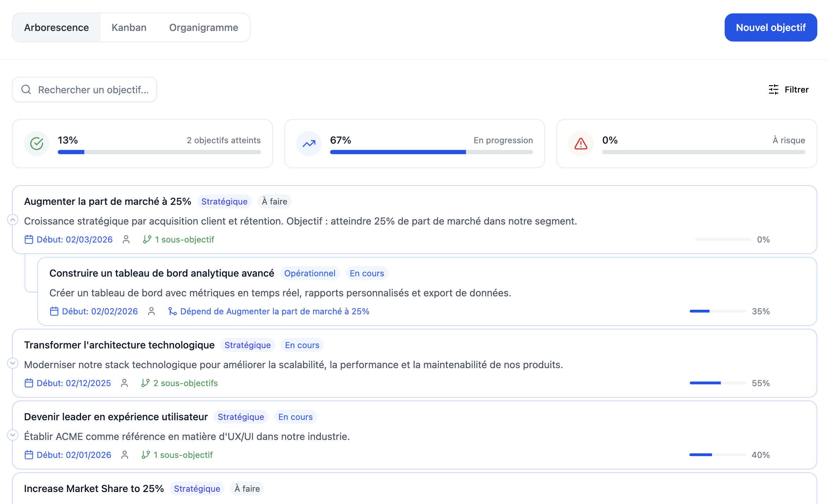Select the Arborescence tab

pos(56,27)
